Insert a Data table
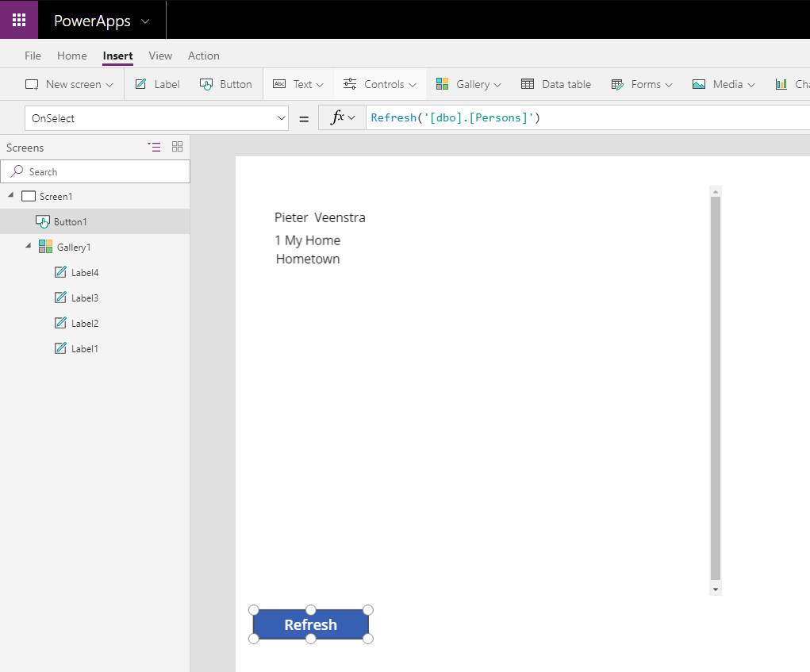This screenshot has height=672, width=810. (x=556, y=84)
